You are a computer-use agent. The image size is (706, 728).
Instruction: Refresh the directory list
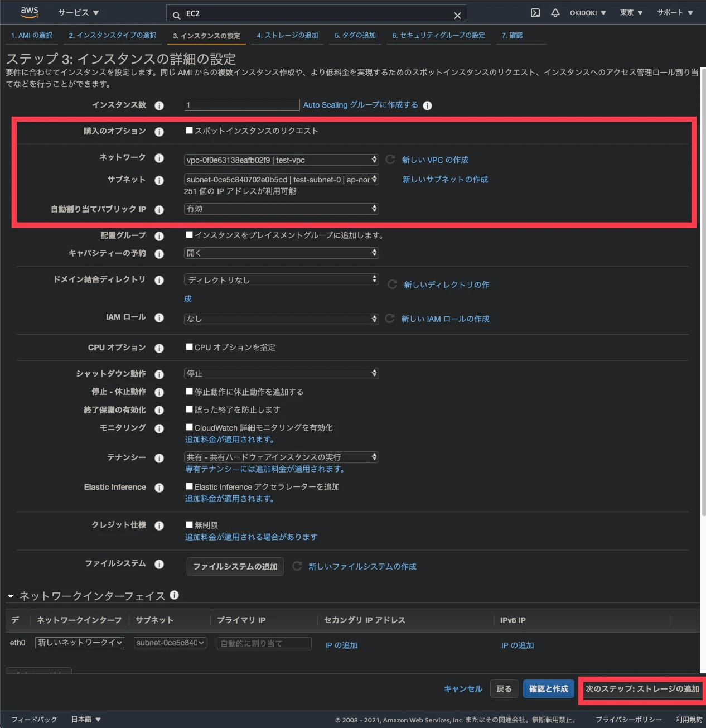pos(393,285)
